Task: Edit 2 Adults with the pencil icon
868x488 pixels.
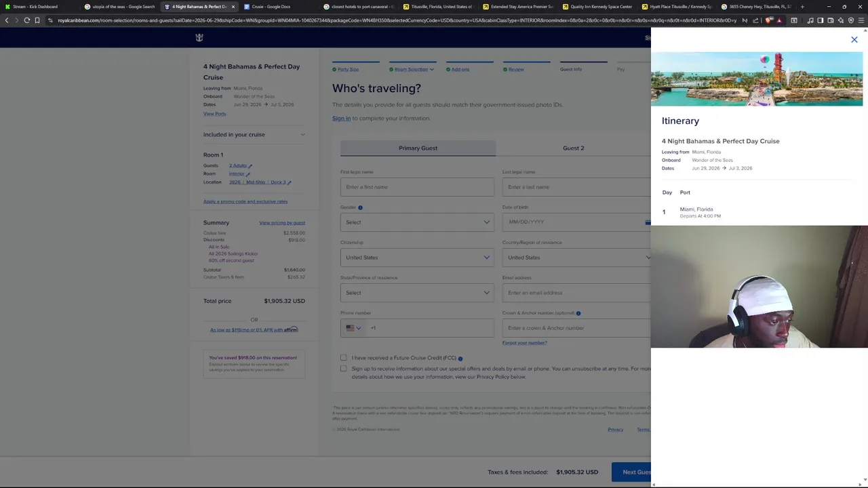Action: coord(250,166)
